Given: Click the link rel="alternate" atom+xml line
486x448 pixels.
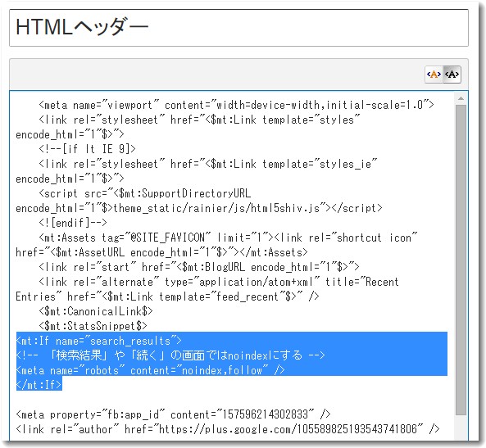Looking at the screenshot, I should coord(219,283).
